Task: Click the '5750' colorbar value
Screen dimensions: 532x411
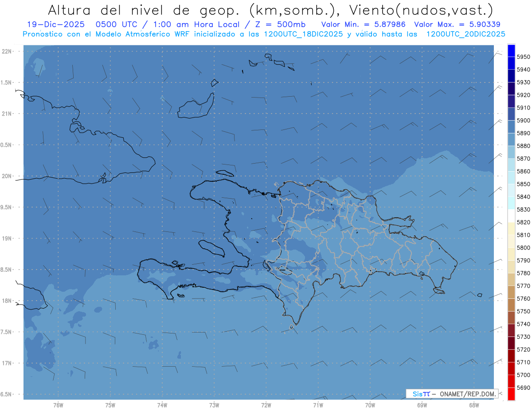Action: [x=524, y=311]
